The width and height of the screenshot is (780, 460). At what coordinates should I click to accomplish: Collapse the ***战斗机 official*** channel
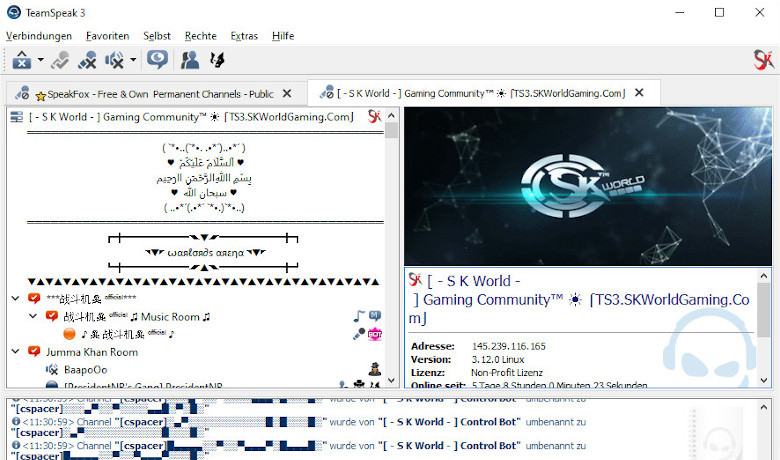pos(15,298)
